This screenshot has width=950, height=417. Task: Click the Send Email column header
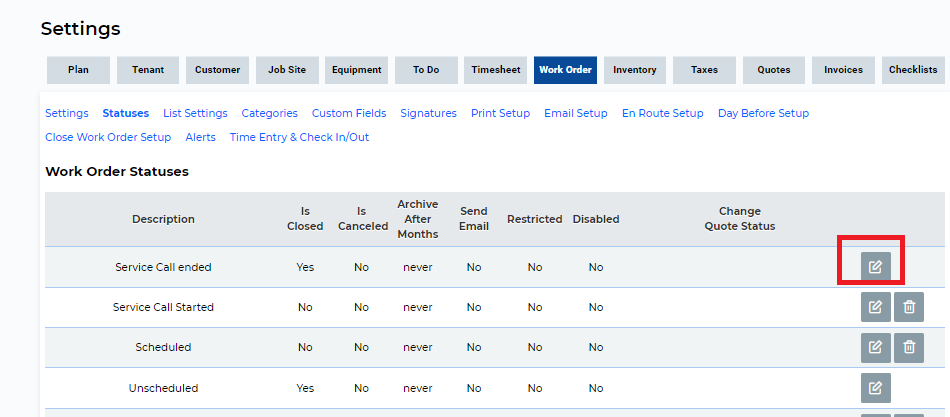pos(474,219)
